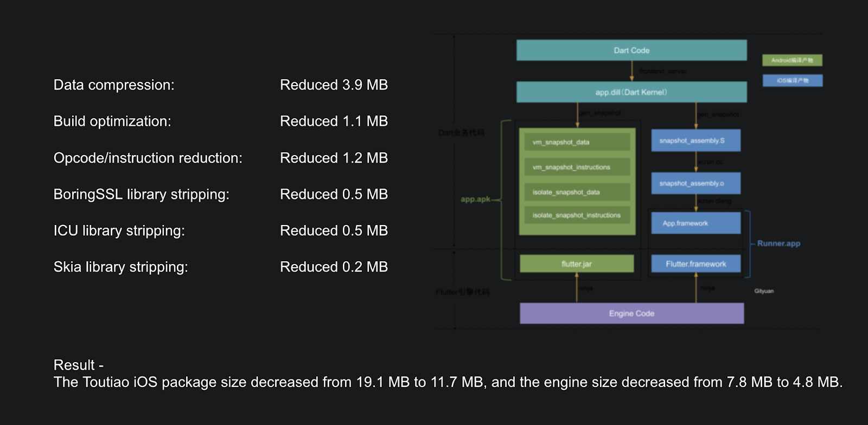Select the app.dill (Dart Kernel) block

pos(631,92)
